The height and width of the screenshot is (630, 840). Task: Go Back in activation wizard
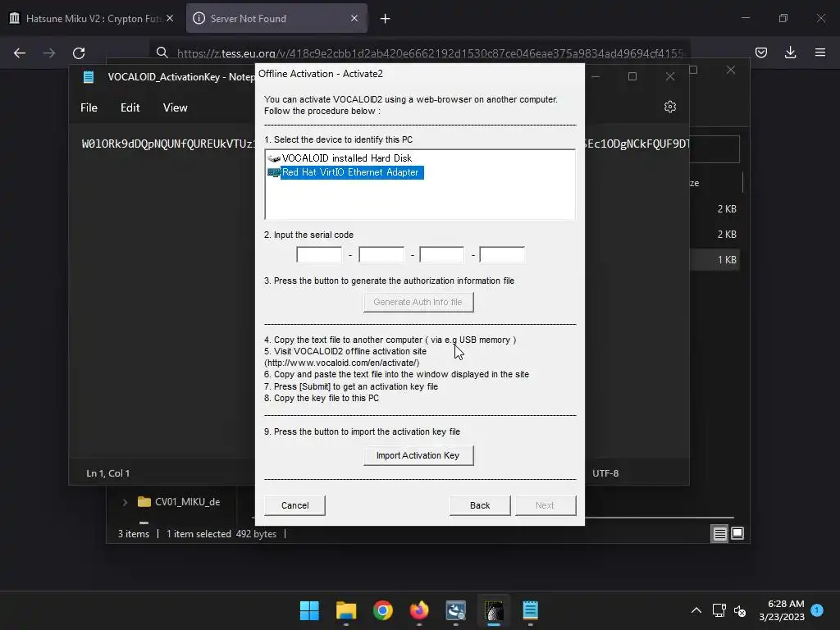click(479, 505)
